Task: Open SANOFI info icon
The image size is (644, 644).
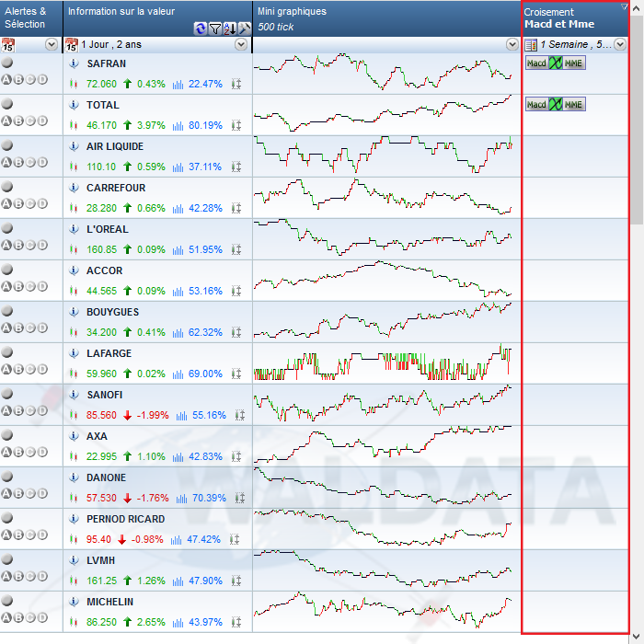Action: tap(74, 395)
